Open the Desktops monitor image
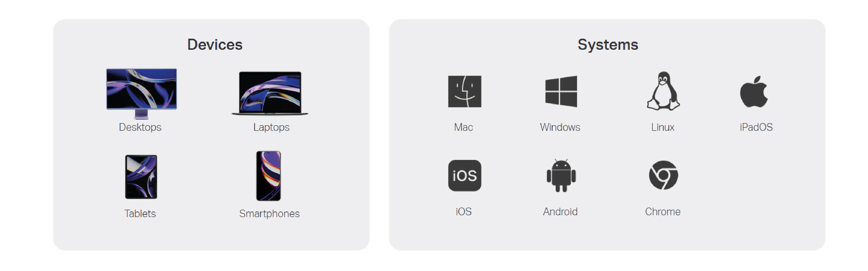 click(x=141, y=94)
